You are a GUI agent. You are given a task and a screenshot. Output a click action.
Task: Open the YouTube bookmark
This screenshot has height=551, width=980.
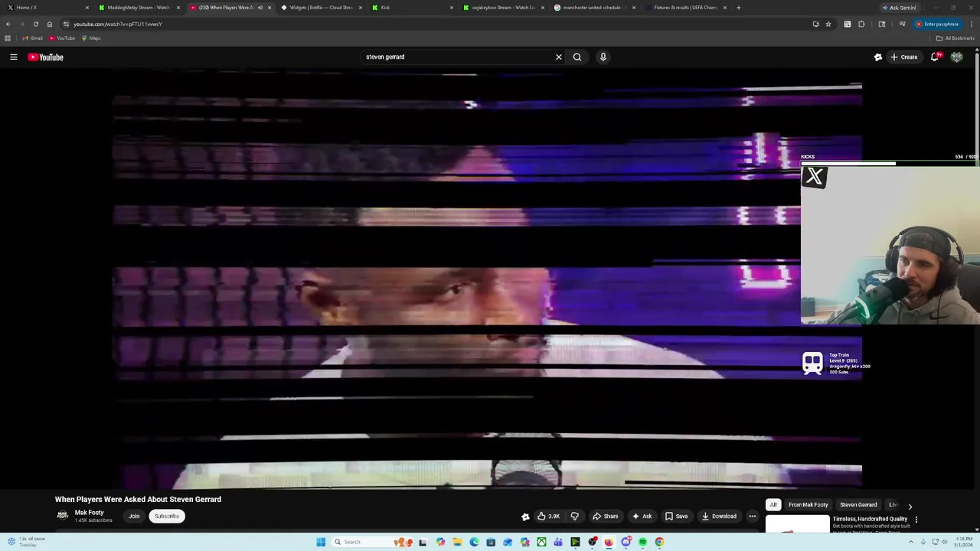click(x=63, y=38)
